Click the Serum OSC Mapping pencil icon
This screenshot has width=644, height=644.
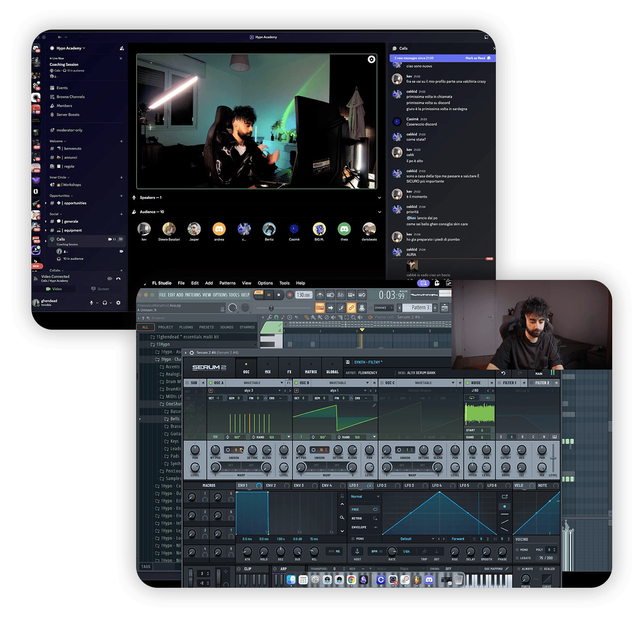tap(507, 568)
